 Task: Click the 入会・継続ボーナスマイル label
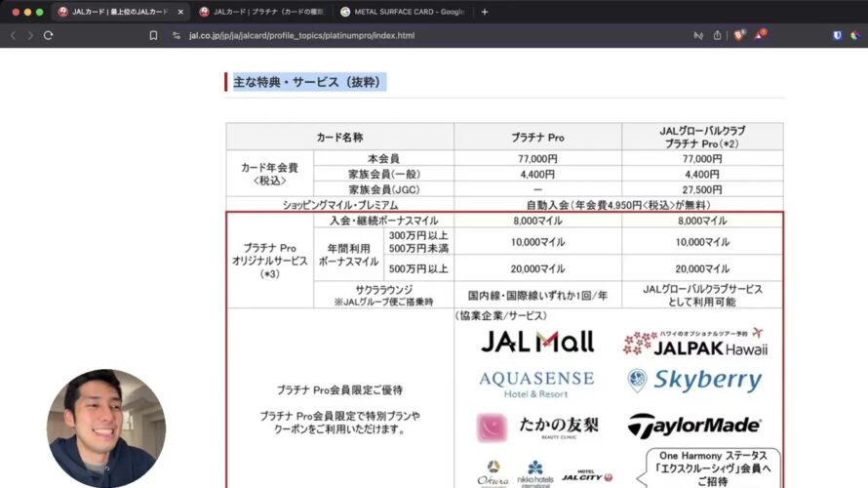tap(383, 221)
